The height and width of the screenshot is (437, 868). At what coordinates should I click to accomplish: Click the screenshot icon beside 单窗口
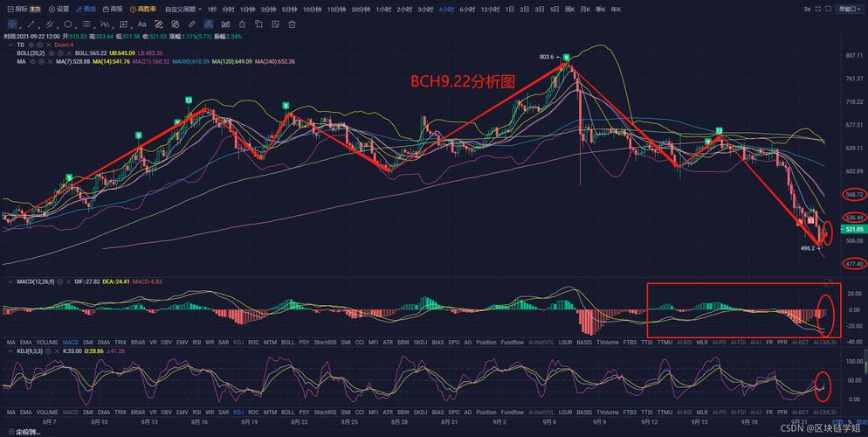tap(828, 10)
